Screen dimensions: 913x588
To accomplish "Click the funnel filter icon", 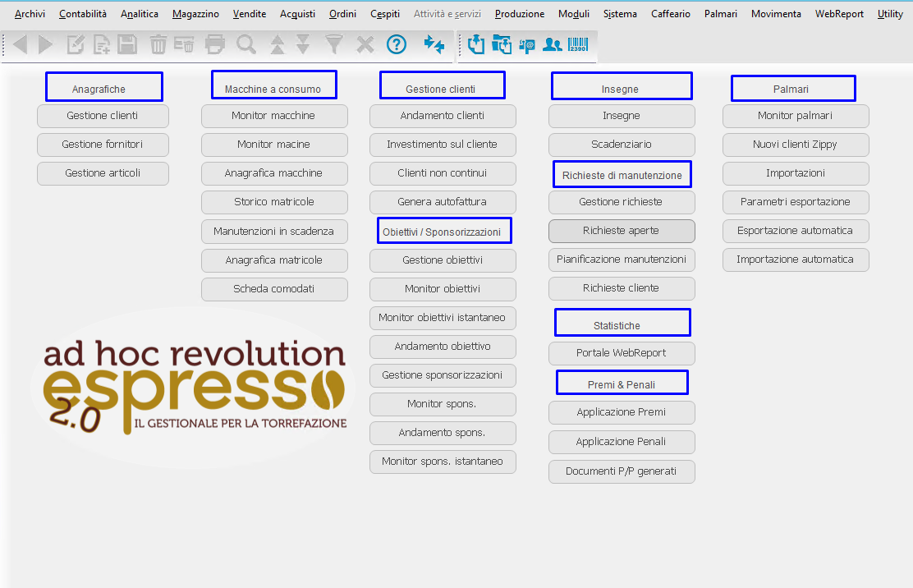I will (333, 44).
